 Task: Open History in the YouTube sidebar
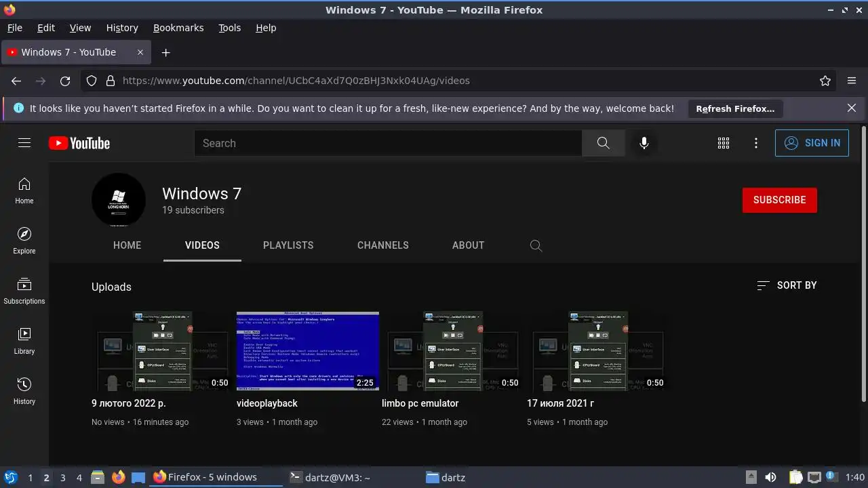tap(24, 391)
